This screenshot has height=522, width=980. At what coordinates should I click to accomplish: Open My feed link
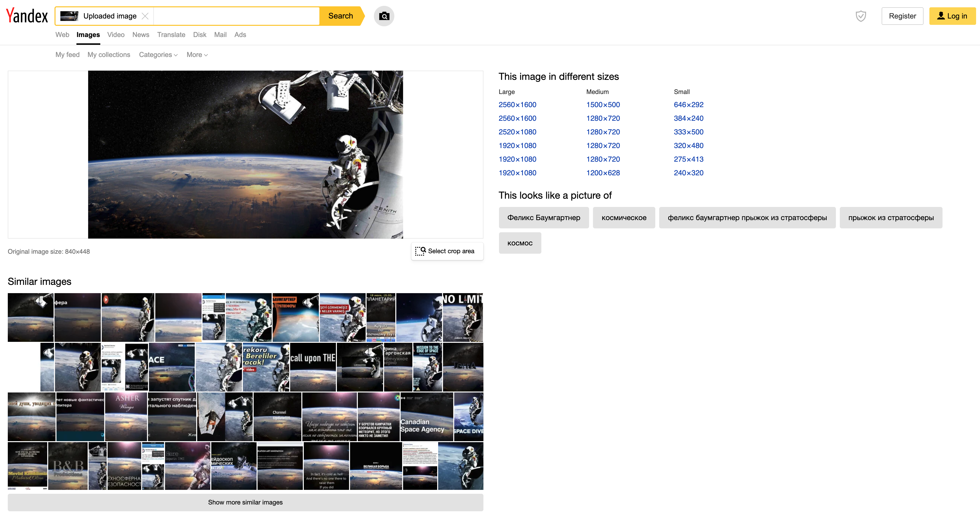click(67, 55)
